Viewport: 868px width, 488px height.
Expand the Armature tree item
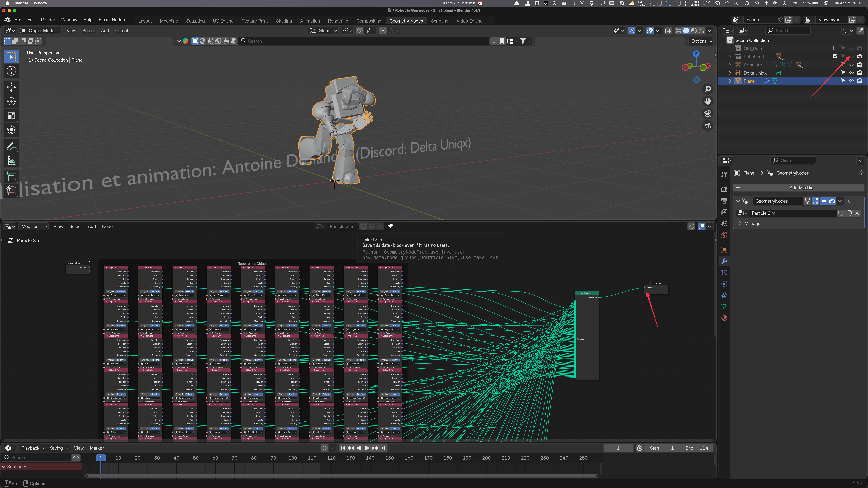(x=730, y=65)
